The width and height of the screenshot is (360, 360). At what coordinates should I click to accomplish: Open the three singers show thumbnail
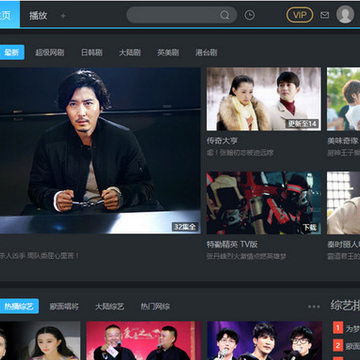pos(264,341)
